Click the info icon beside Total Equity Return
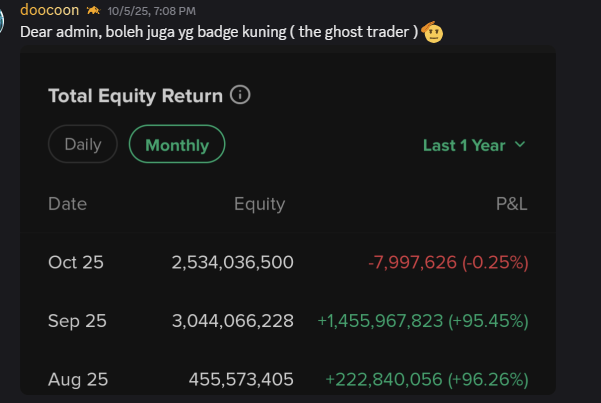 point(240,96)
